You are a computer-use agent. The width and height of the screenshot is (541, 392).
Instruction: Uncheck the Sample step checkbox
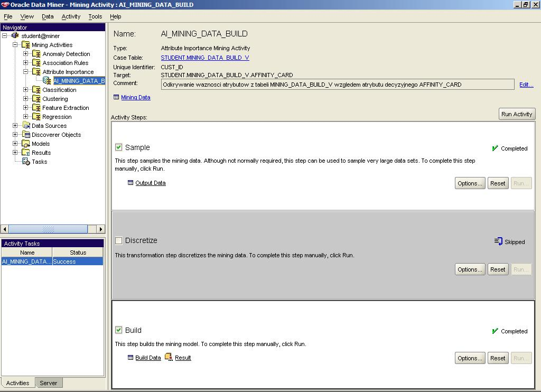(x=119, y=147)
